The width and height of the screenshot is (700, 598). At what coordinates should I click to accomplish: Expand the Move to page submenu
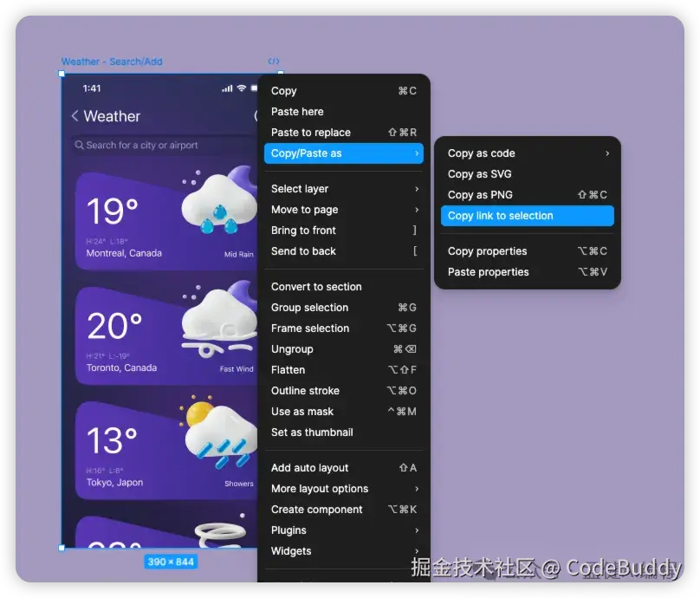tap(343, 210)
